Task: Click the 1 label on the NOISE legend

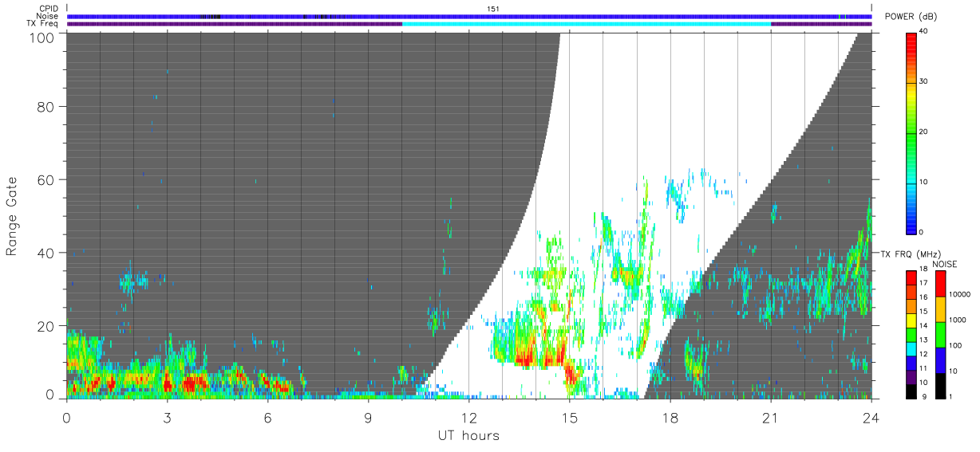Action: (x=951, y=396)
